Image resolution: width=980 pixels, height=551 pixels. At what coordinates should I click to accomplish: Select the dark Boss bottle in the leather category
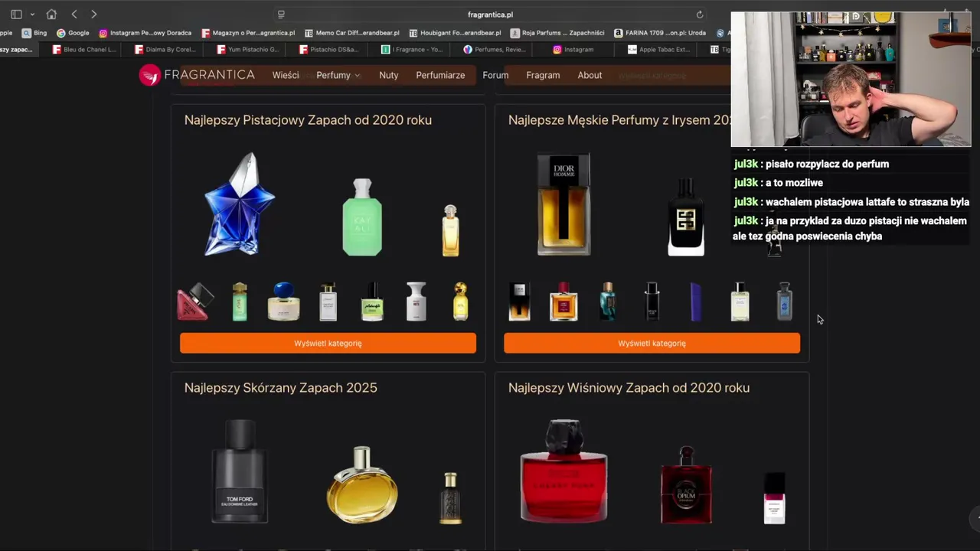[x=450, y=498]
